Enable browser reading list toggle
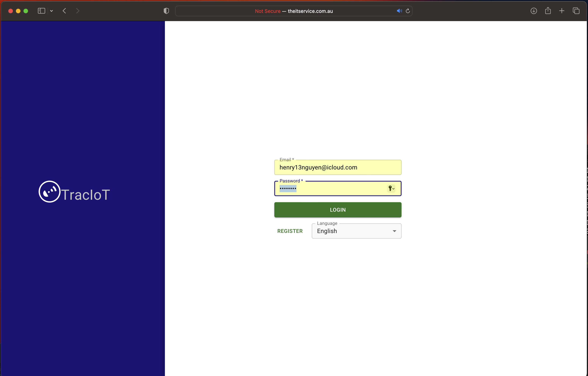 click(42, 11)
